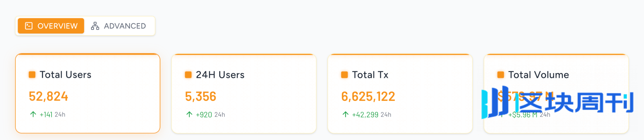Click the blue watermark logo icon

tap(495, 102)
